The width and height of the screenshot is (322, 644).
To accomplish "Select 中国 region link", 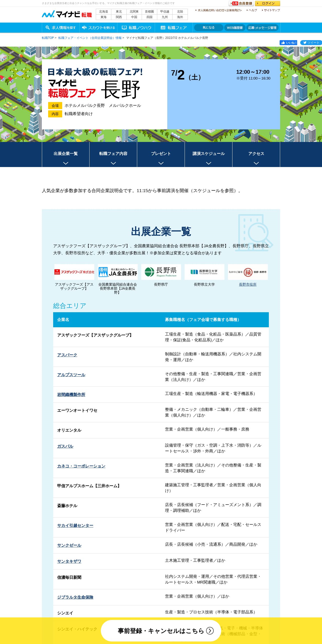I will point(134,17).
